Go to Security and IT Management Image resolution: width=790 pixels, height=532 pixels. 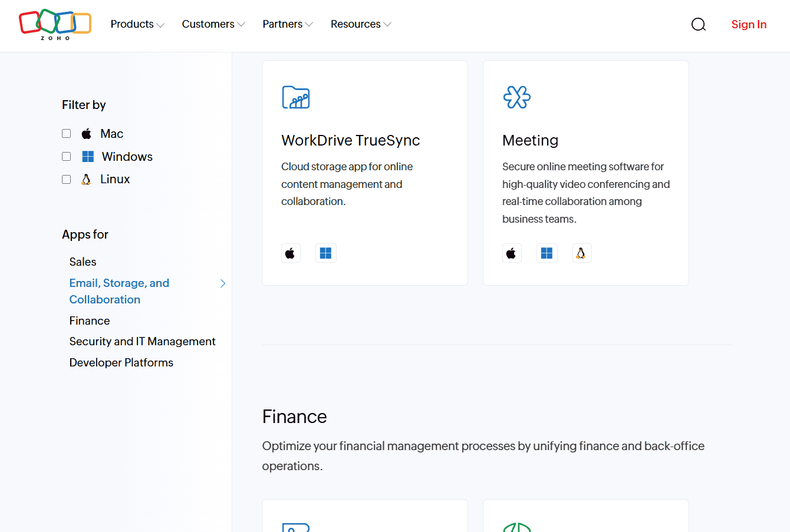pyautogui.click(x=143, y=342)
